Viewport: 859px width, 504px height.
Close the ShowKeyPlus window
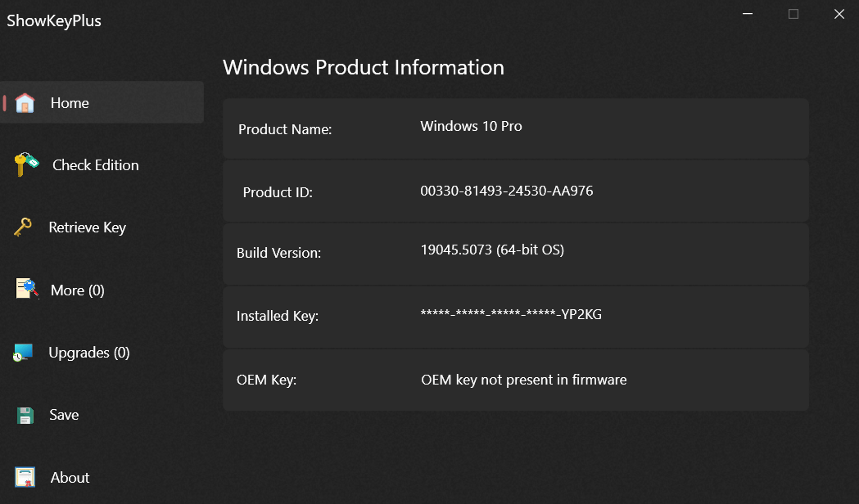point(839,14)
